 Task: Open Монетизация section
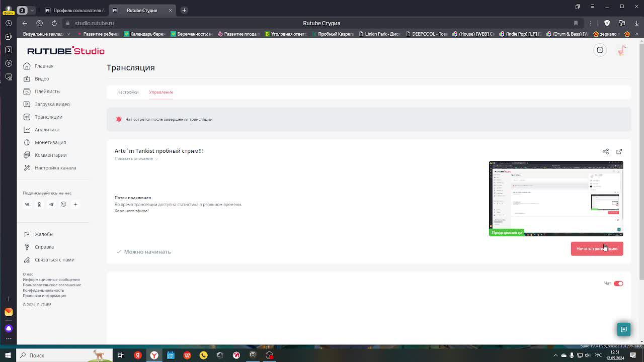tap(45, 142)
